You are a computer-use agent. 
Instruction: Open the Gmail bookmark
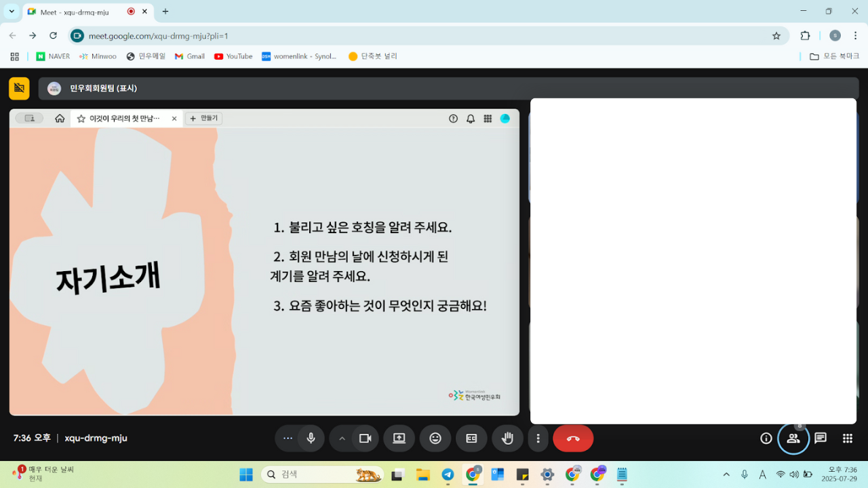(x=189, y=56)
